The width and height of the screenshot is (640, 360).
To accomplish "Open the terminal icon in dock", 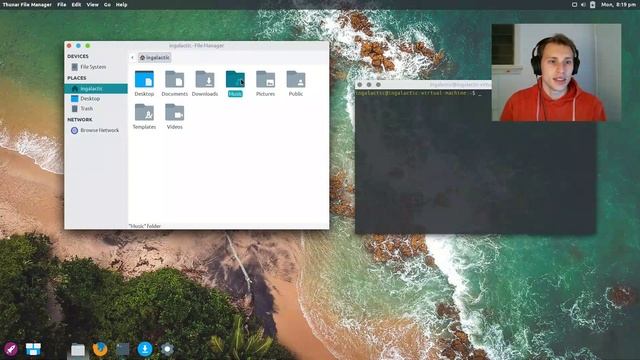I will click(x=122, y=349).
